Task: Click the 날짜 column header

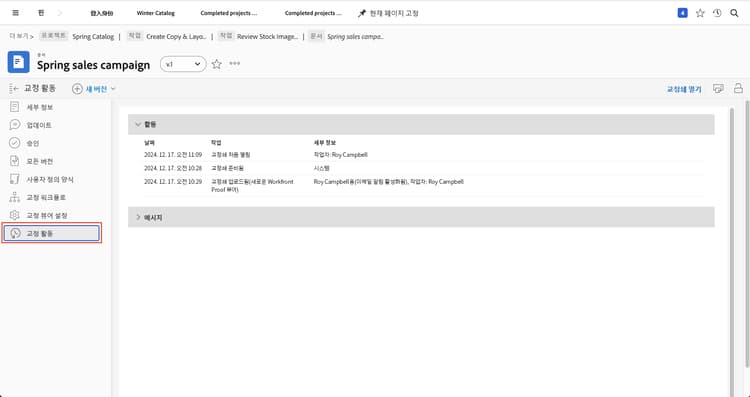Action: click(149, 143)
